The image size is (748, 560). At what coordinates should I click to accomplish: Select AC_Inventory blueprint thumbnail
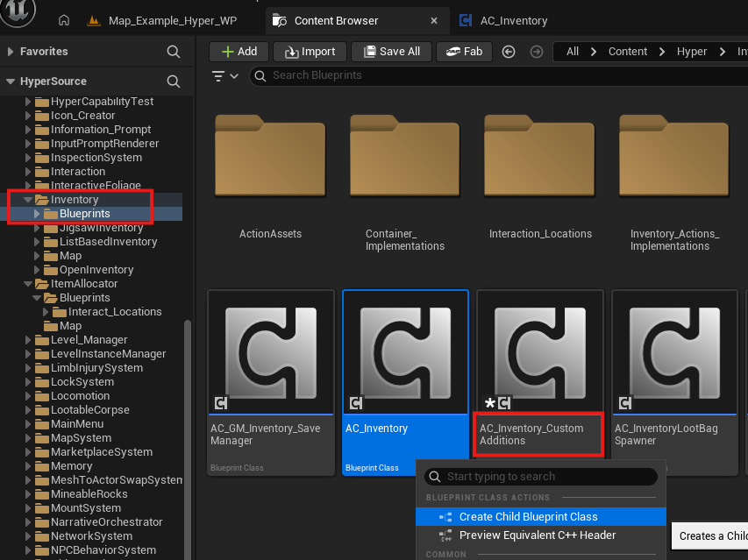tap(405, 351)
